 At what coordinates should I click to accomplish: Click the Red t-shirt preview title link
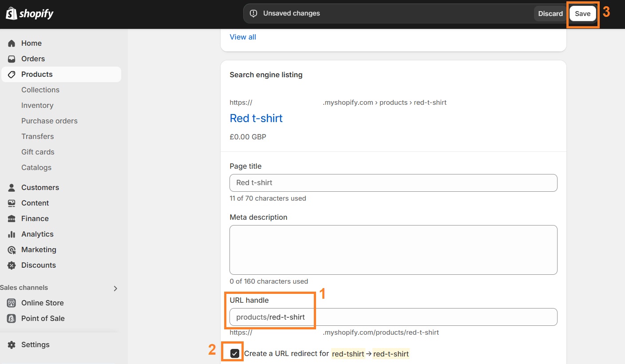coord(256,118)
